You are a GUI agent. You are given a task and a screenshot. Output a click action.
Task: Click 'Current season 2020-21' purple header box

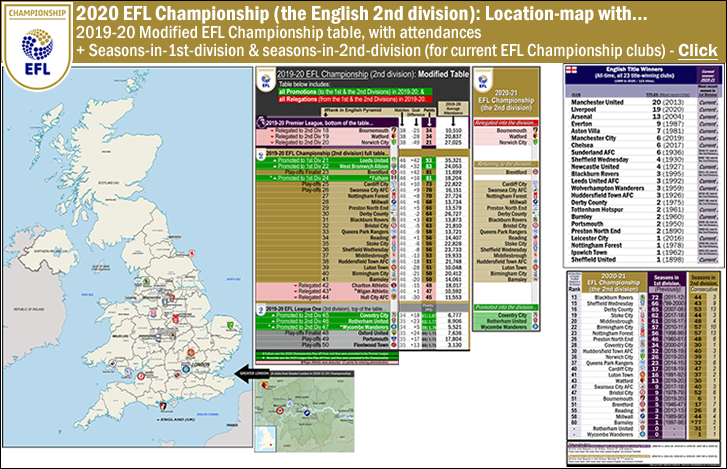point(708,76)
